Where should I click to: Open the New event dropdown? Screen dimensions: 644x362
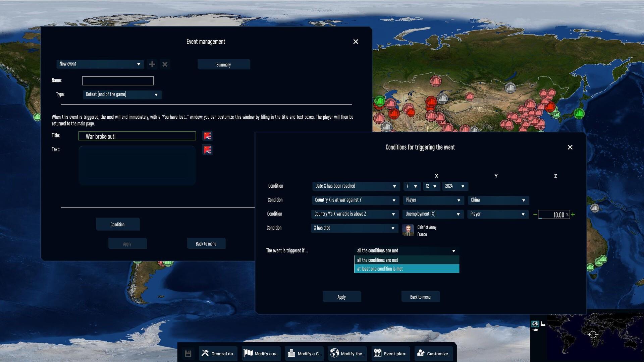pos(100,64)
